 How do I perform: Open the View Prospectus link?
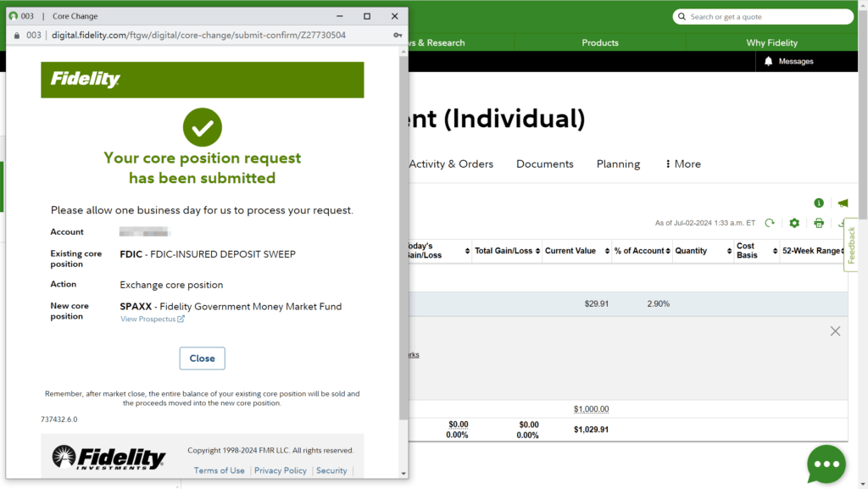[x=153, y=320]
